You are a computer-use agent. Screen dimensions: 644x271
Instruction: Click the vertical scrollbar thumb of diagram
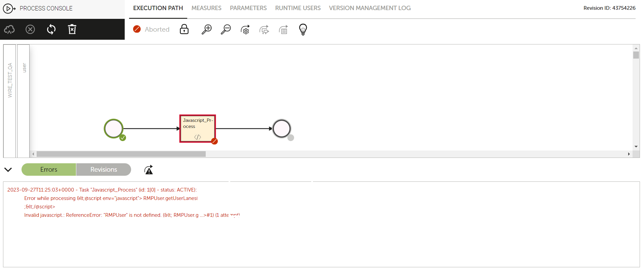coord(636,55)
